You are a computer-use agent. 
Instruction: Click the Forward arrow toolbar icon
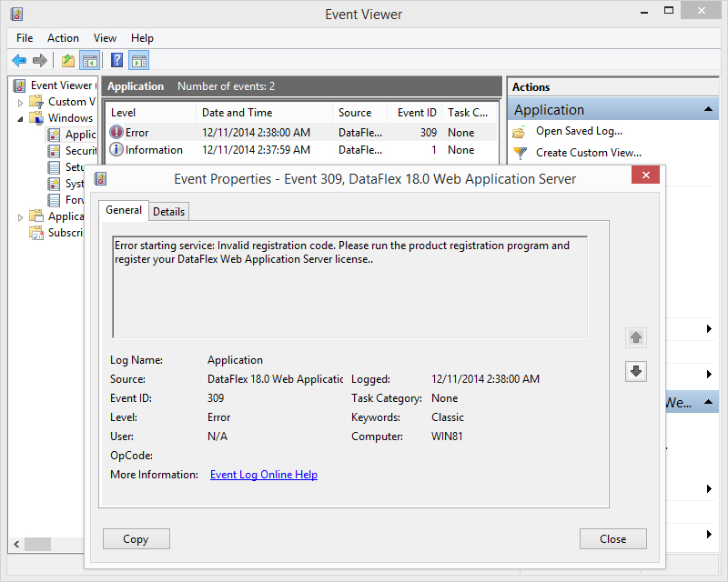(x=40, y=60)
